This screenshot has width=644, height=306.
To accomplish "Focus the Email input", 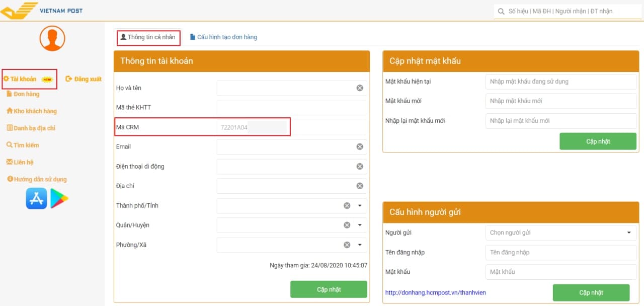I will tap(292, 147).
